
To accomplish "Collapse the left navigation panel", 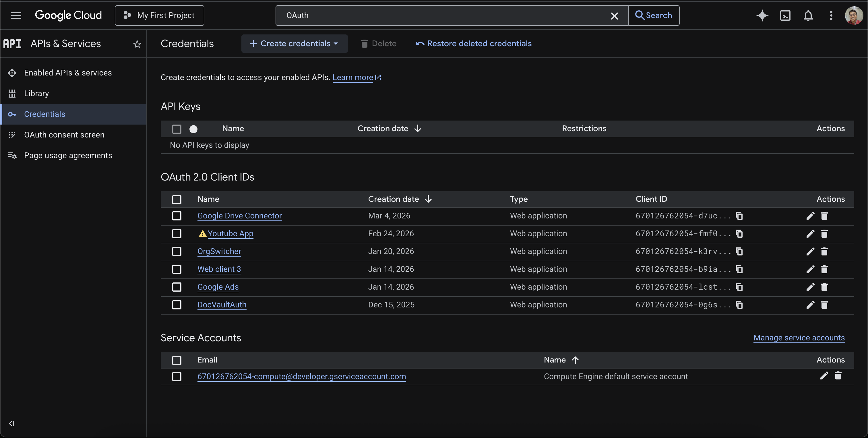I will click(12, 424).
